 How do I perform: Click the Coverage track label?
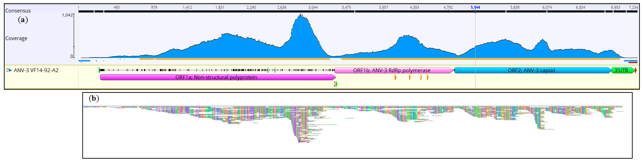[x=16, y=38]
